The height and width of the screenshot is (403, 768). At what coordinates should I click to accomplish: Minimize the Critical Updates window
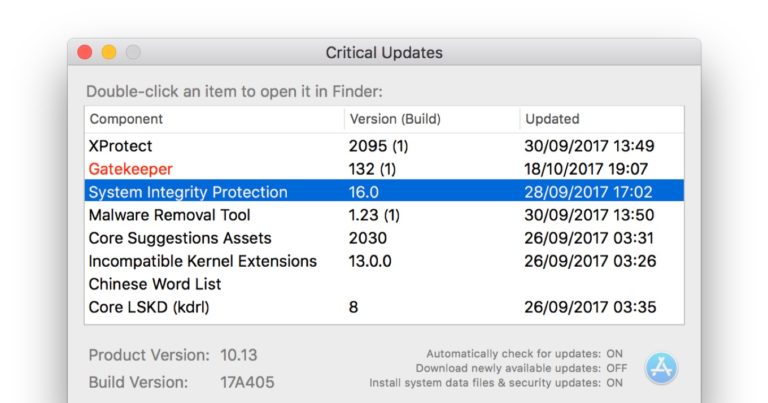click(109, 53)
